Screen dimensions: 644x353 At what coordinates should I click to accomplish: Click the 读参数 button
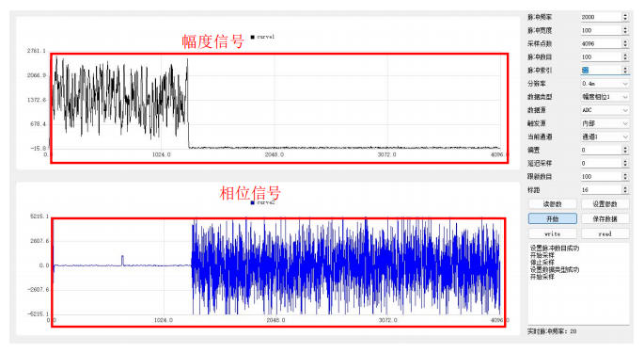coord(553,204)
